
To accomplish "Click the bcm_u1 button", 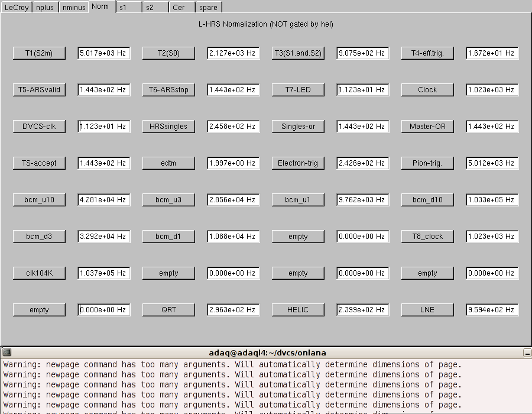I will (298, 200).
